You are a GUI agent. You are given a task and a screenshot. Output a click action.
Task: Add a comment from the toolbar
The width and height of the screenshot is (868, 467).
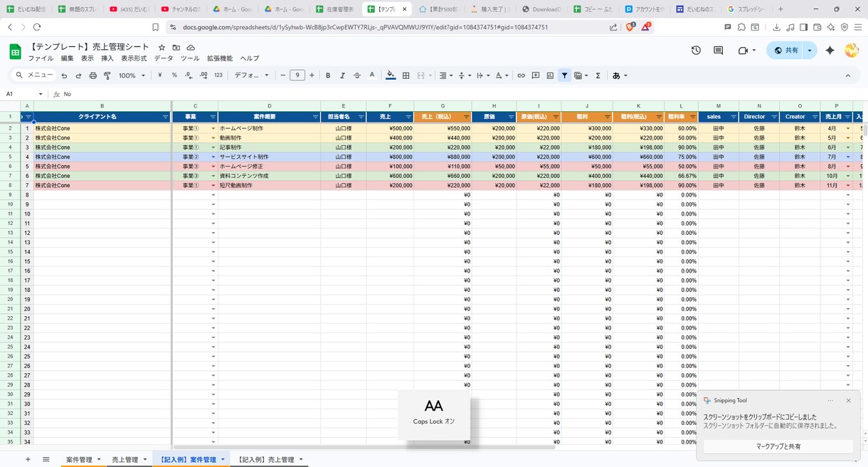pos(536,75)
